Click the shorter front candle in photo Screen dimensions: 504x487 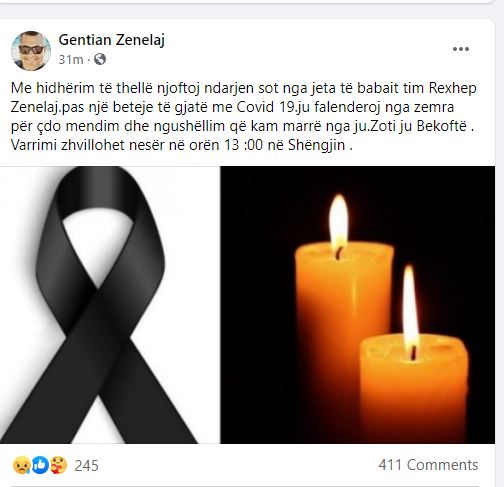click(x=413, y=387)
